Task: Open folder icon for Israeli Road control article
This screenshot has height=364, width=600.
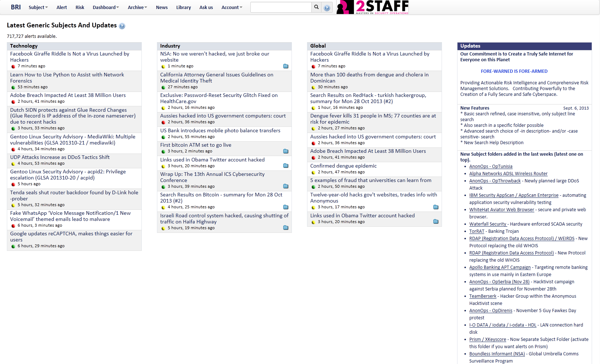Action: click(x=286, y=228)
